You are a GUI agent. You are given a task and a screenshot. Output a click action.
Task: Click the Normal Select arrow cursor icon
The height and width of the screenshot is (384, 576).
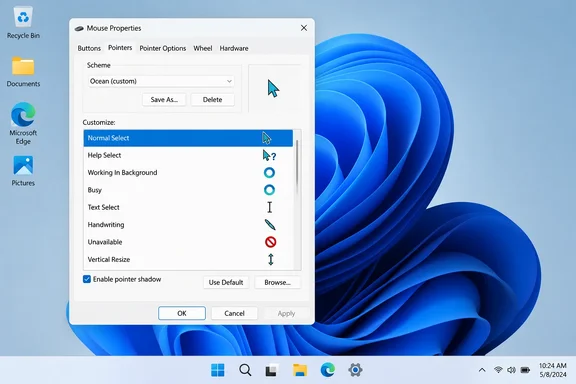(x=267, y=138)
